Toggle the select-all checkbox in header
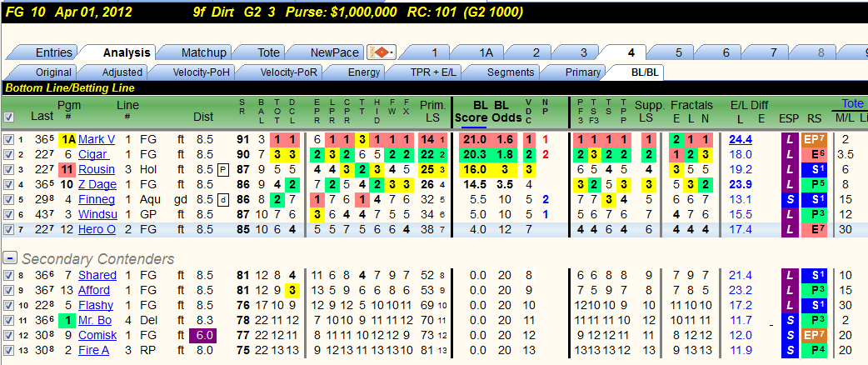Viewport: 868px width, 365px height. pos(8,117)
